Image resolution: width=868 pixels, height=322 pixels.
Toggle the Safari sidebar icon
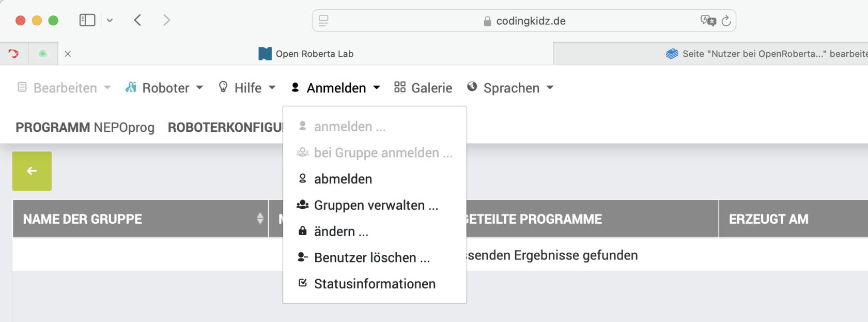[x=87, y=20]
